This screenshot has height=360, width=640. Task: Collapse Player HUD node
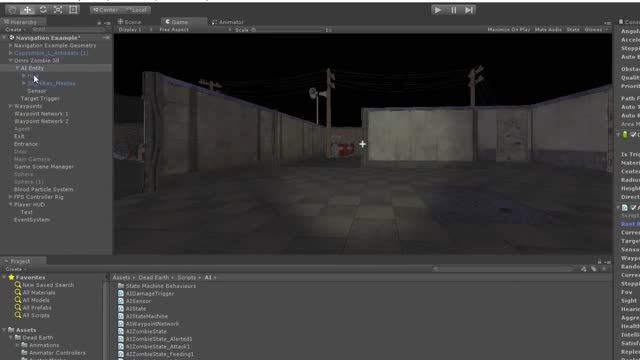click(11, 204)
